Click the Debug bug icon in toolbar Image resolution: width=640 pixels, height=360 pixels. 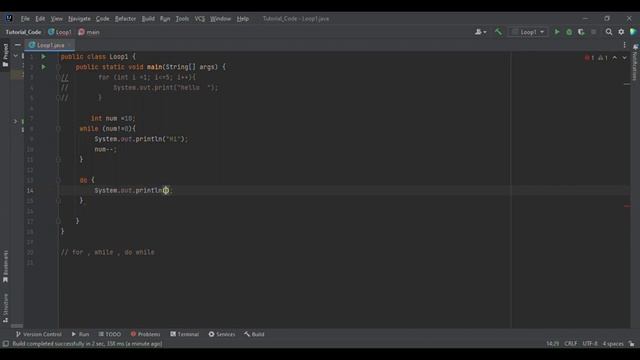tap(569, 32)
